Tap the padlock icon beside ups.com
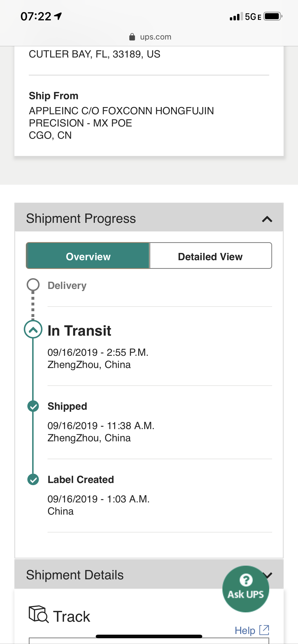The image size is (298, 644). [132, 37]
